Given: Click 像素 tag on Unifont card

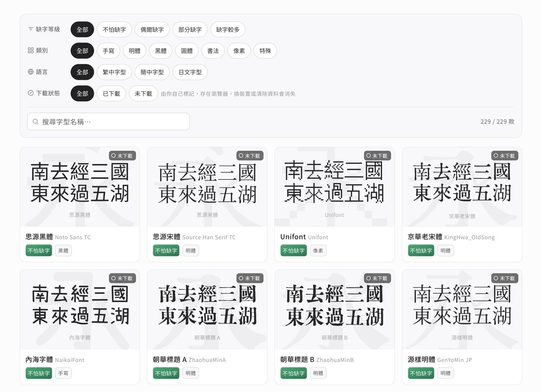Looking at the screenshot, I should point(318,250).
